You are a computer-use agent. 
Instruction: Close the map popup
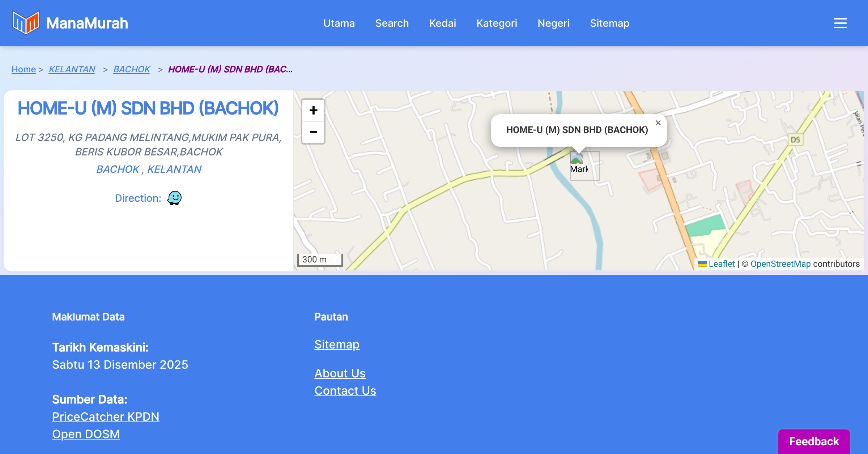point(658,123)
